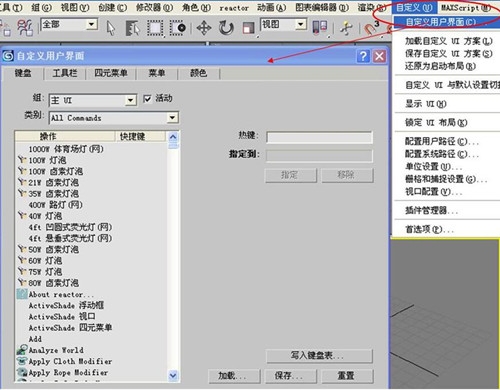Open the 图表编辑器(D) menu

coord(322,7)
